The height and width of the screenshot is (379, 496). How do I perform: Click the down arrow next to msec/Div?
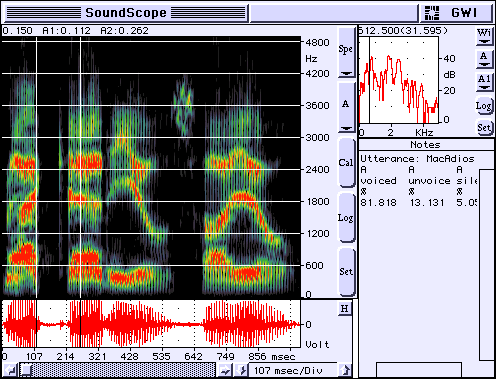[x=241, y=370]
